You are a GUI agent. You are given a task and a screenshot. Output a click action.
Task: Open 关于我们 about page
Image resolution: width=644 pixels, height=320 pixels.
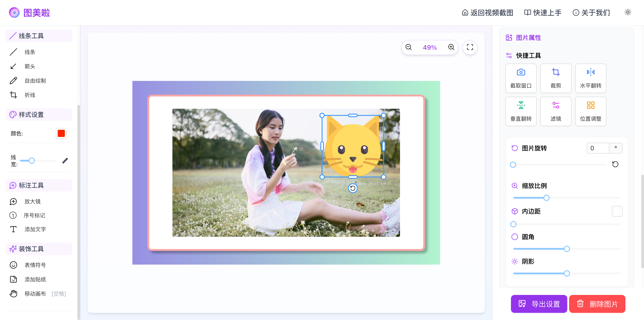[591, 13]
